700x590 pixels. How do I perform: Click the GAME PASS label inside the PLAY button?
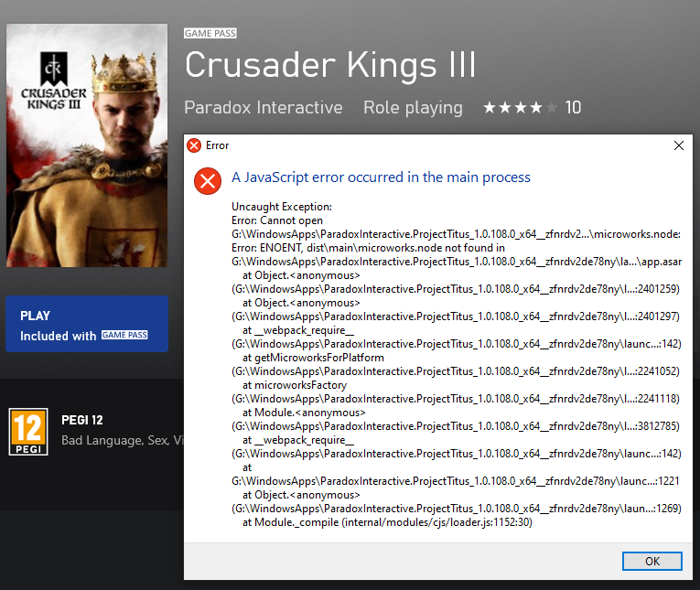coord(124,335)
